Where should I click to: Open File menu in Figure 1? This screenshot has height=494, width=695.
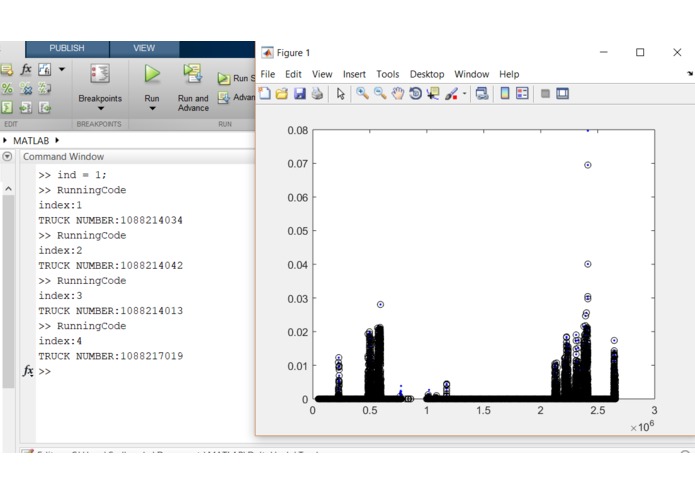(268, 74)
